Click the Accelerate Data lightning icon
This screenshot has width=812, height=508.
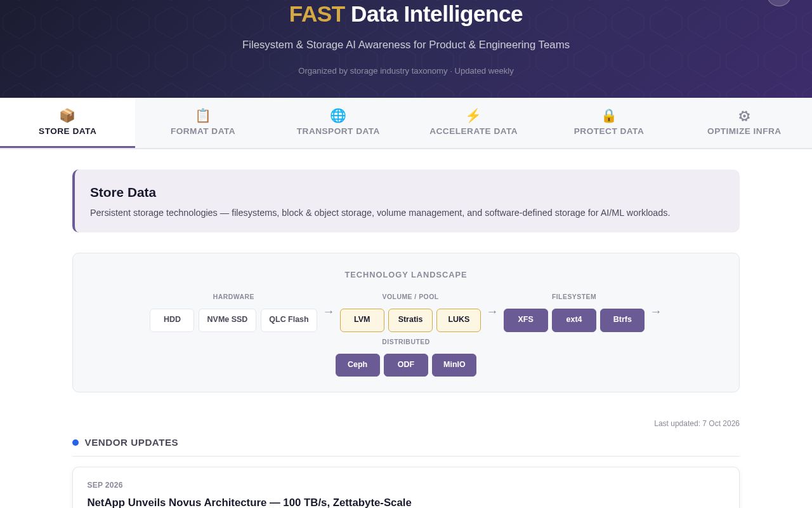pyautogui.click(x=473, y=116)
